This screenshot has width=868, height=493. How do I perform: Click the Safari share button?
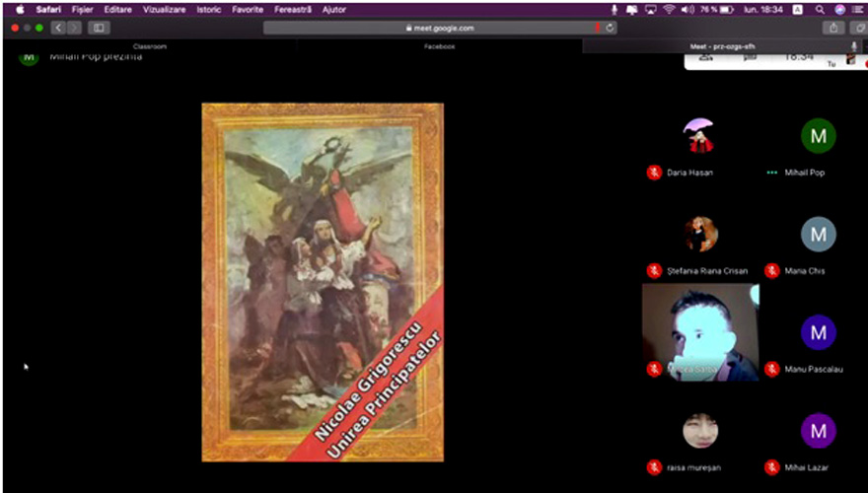click(x=833, y=28)
